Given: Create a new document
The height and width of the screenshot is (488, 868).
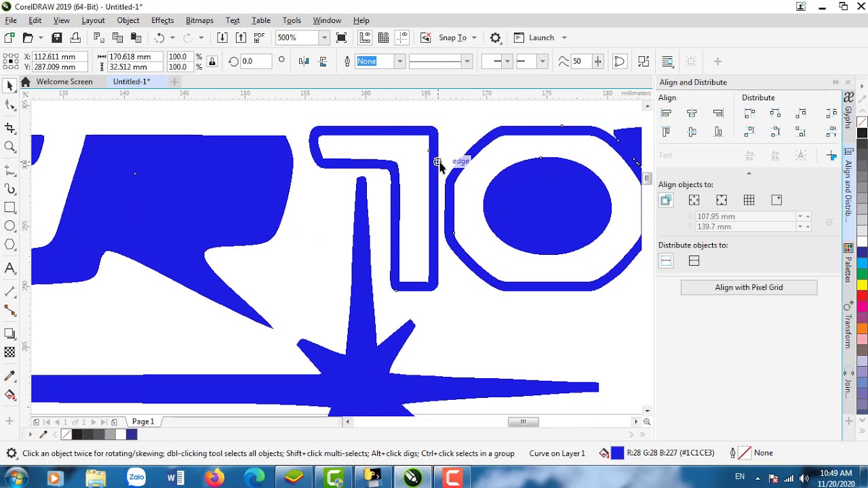Looking at the screenshot, I should pos(9,38).
